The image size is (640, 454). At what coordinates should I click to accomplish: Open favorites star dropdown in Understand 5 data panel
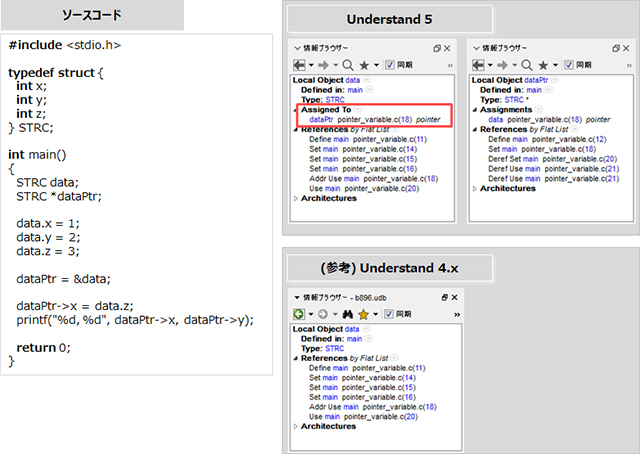click(x=376, y=65)
